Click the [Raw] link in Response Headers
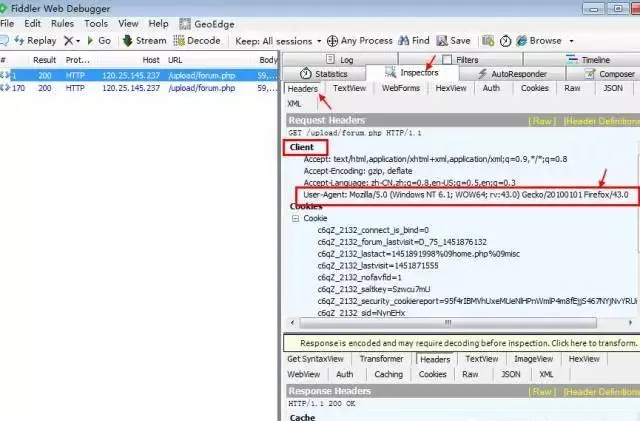Screen dimensions: 640x421 (542, 392)
